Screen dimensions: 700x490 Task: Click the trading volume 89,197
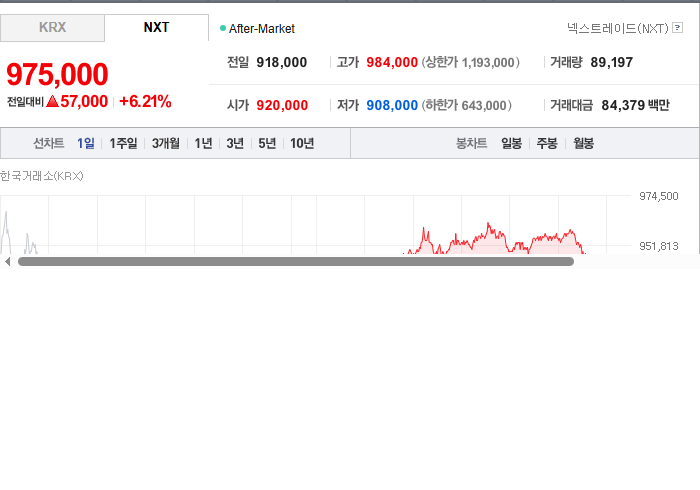pos(612,62)
